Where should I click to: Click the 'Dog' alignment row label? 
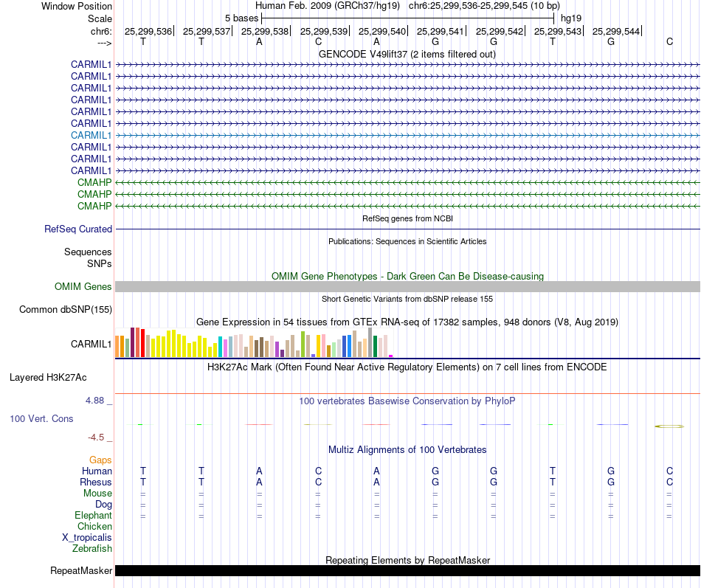[103, 505]
